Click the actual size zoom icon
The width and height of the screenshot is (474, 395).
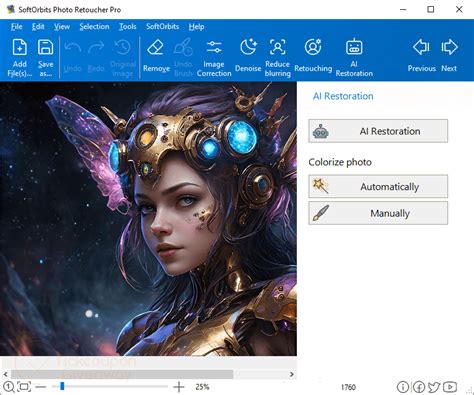8,387
